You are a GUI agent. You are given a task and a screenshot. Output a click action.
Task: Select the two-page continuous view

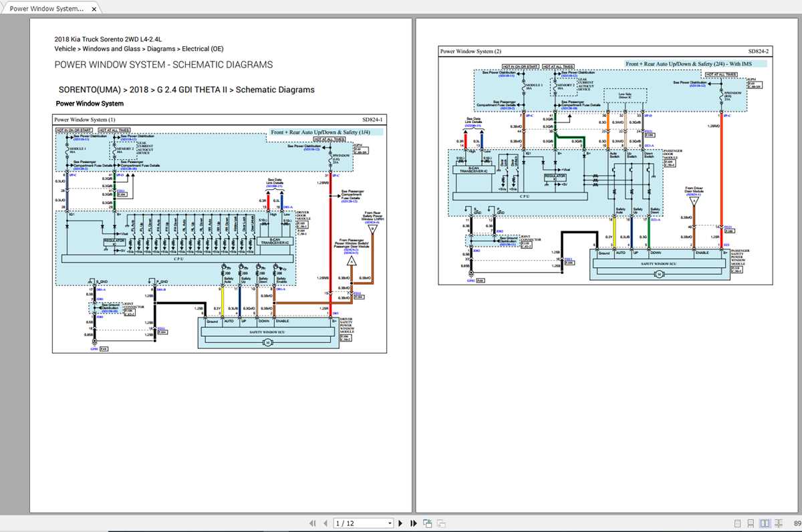point(777,523)
